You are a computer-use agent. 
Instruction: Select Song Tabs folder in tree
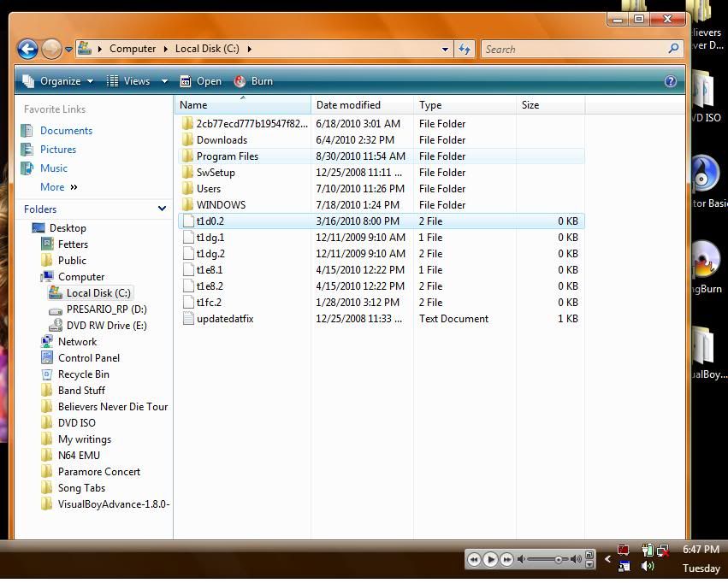coord(81,488)
